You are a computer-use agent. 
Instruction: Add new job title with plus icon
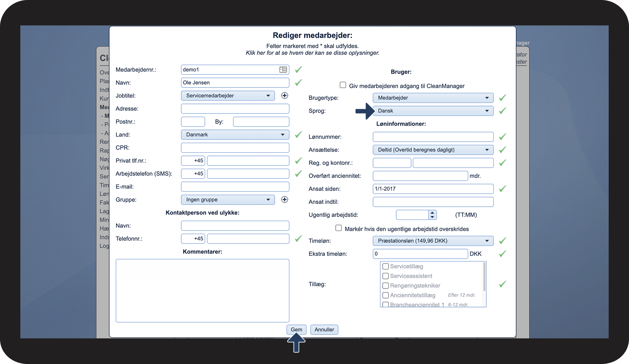pos(284,95)
